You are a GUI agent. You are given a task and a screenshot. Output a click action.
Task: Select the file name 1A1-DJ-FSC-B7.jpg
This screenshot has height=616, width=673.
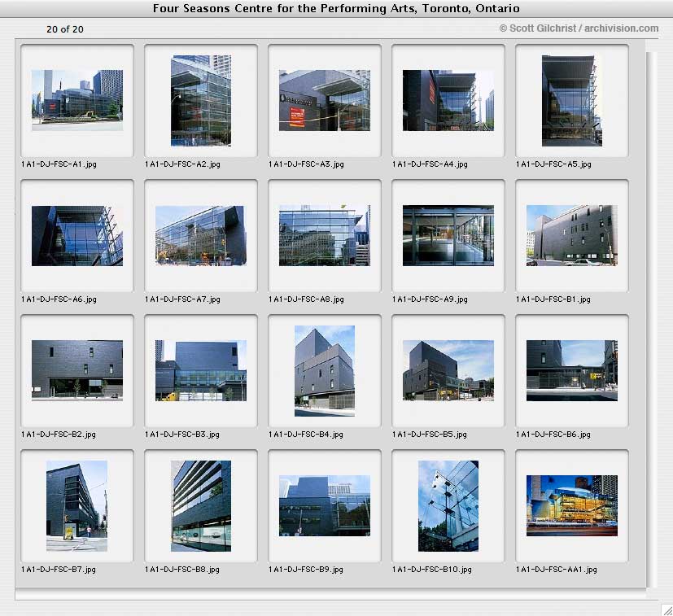click(59, 570)
